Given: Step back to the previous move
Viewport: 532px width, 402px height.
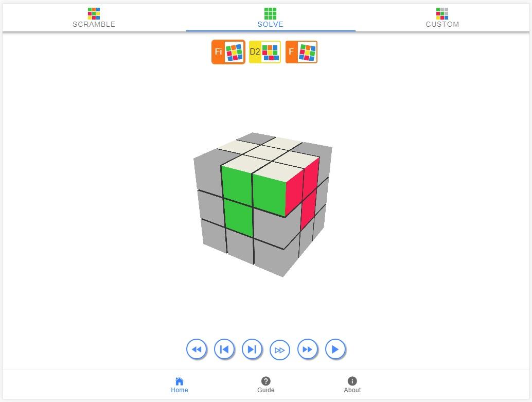Looking at the screenshot, I should tap(224, 349).
